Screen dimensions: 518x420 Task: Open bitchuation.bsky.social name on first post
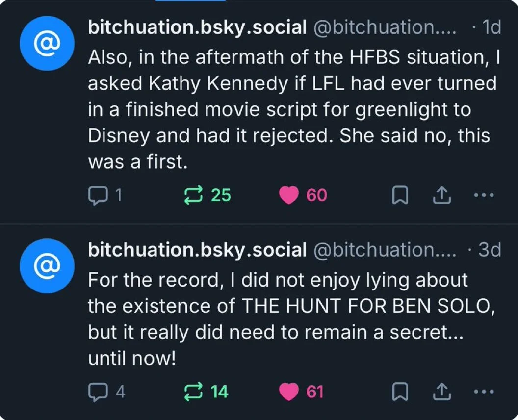(x=197, y=27)
